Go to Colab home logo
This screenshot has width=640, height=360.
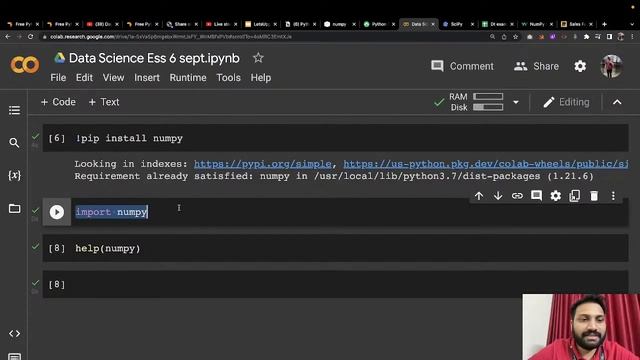pyautogui.click(x=25, y=65)
